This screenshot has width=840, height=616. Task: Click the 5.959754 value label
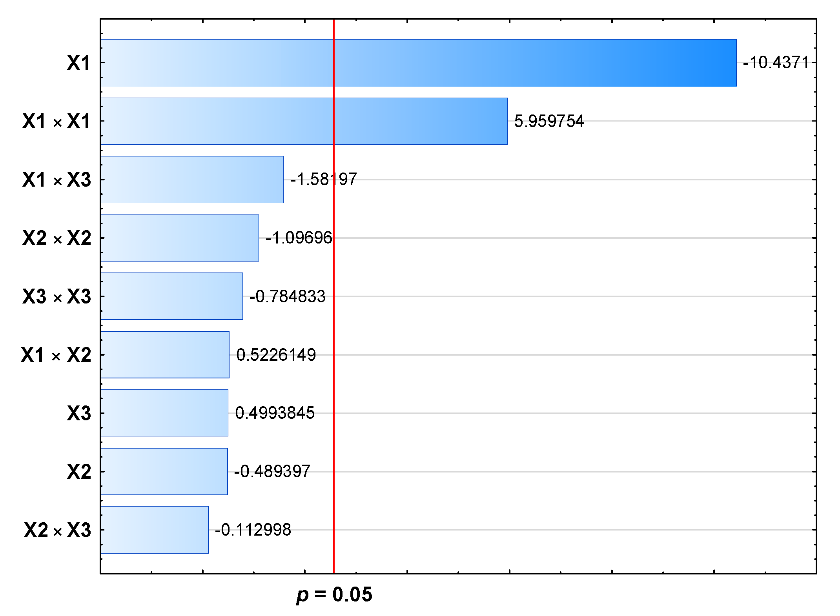[x=549, y=121]
